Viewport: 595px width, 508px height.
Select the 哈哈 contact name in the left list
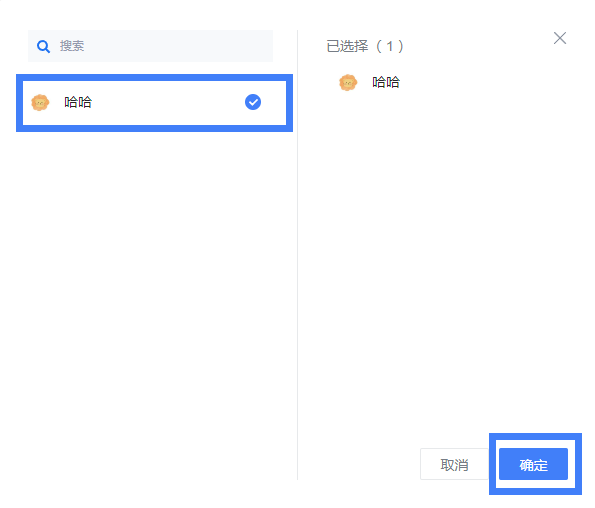(x=78, y=102)
